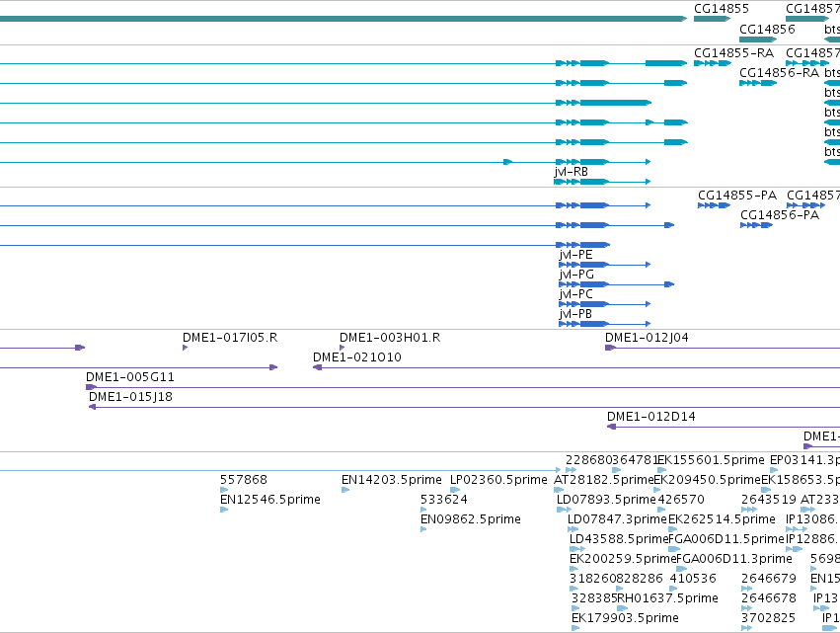Select the CG14855-PA protein feature
This screenshot has width=840, height=633.
[x=714, y=205]
